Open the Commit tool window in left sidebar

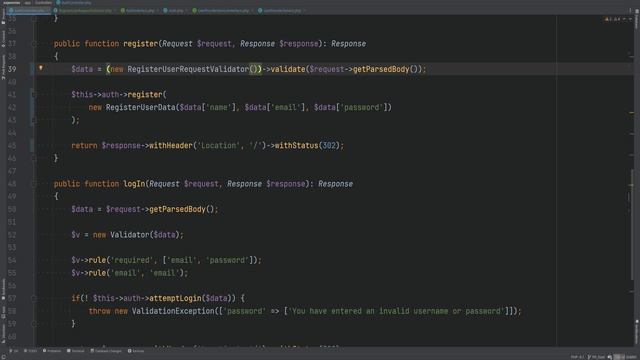point(3,39)
